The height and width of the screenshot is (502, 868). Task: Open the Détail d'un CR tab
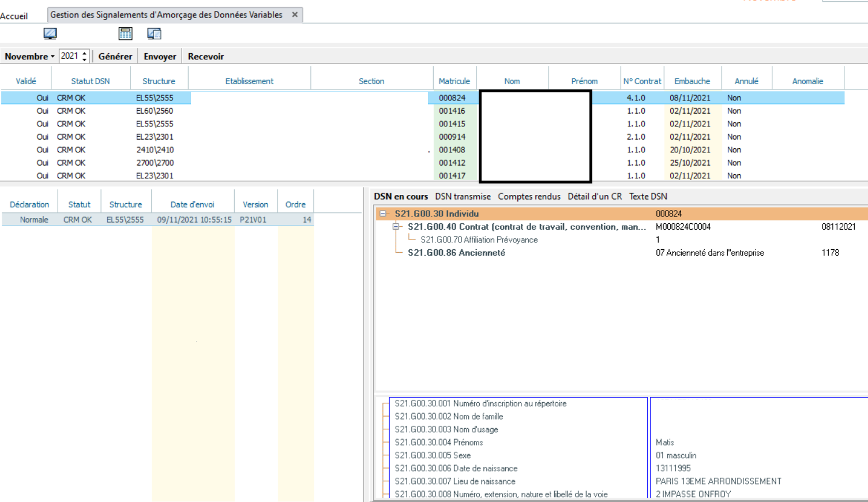595,196
